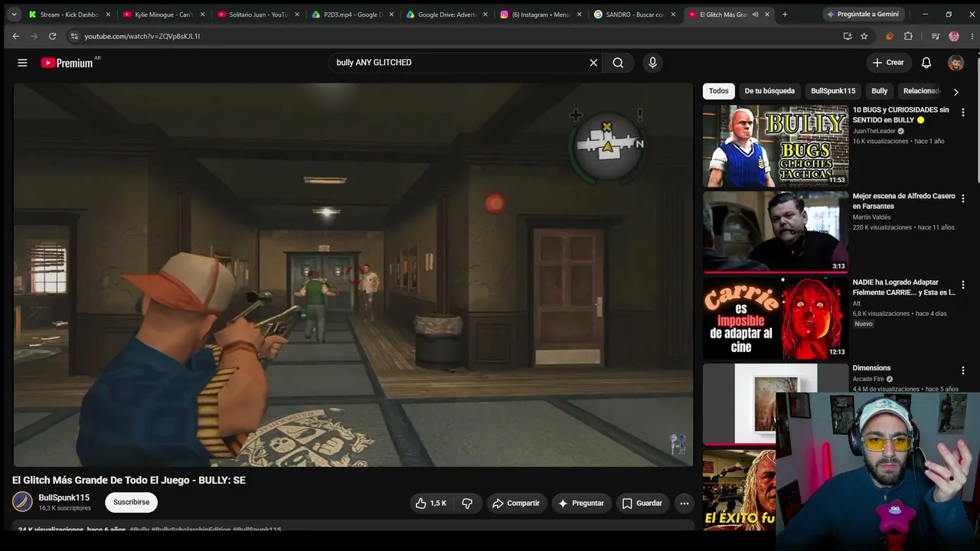This screenshot has height=551, width=980.
Task: Switch to the Solitario Juan YouTube tab
Action: click(x=258, y=15)
